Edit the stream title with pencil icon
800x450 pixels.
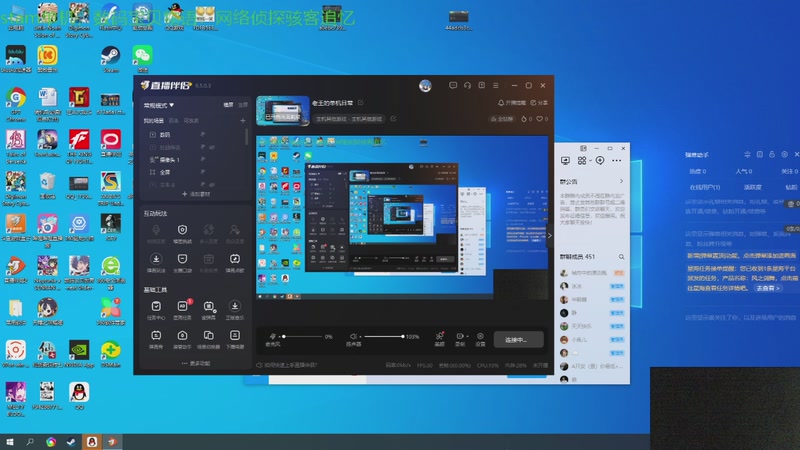tap(361, 103)
